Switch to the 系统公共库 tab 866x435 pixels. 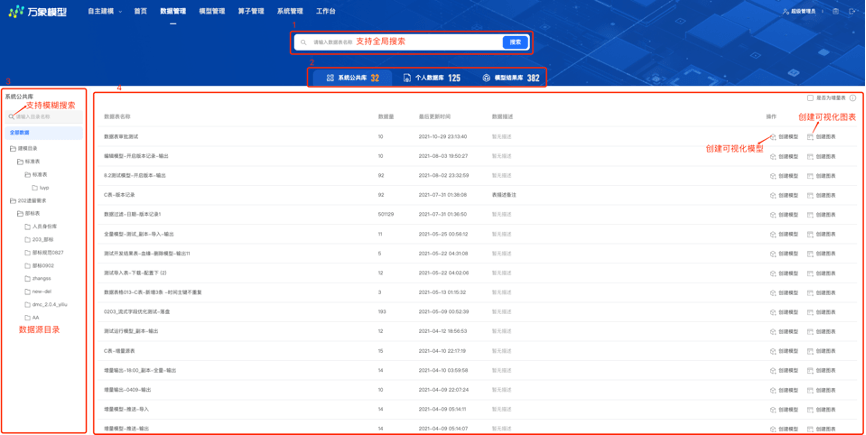point(352,78)
